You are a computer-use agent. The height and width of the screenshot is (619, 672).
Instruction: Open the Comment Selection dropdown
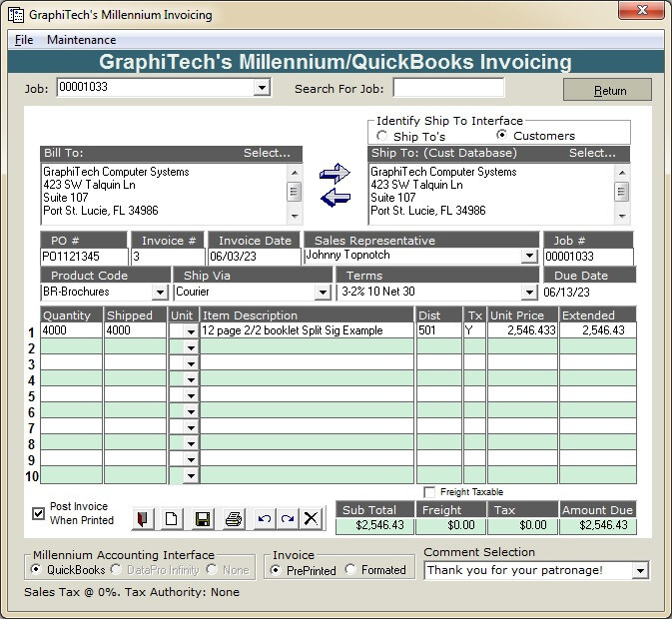pyautogui.click(x=641, y=571)
